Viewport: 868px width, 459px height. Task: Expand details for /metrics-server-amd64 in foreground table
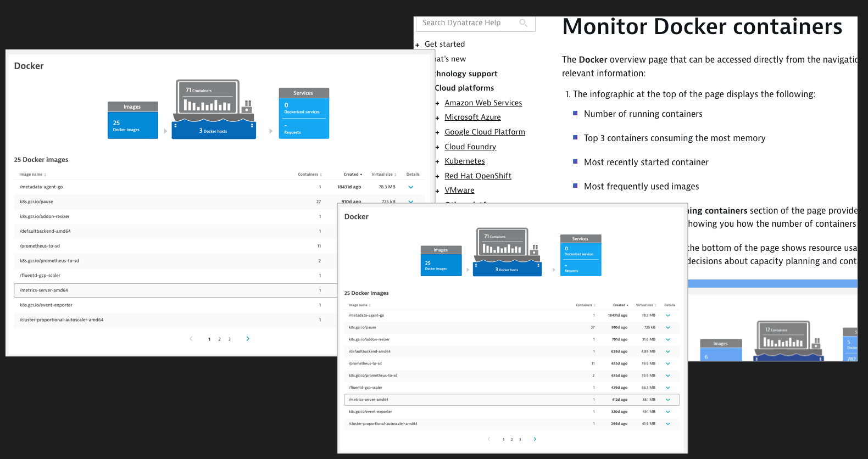point(668,400)
